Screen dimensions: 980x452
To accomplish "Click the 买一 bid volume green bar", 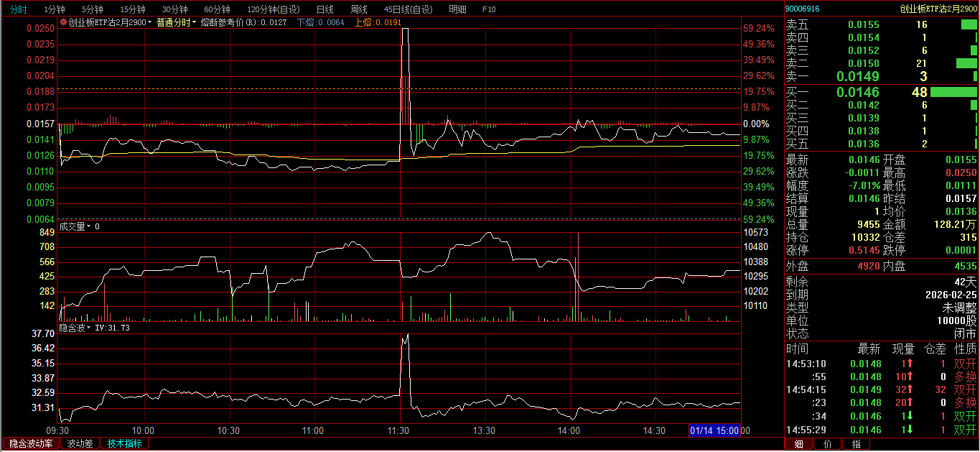I will (953, 93).
